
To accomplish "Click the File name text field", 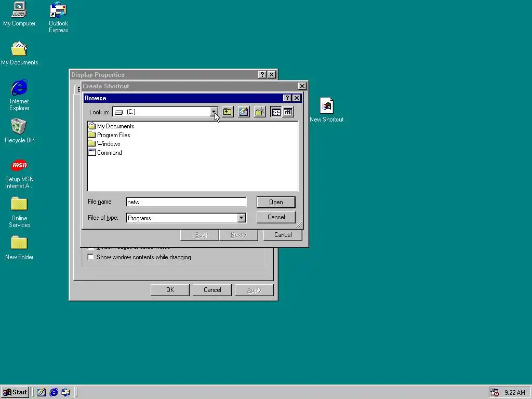I will [x=186, y=202].
